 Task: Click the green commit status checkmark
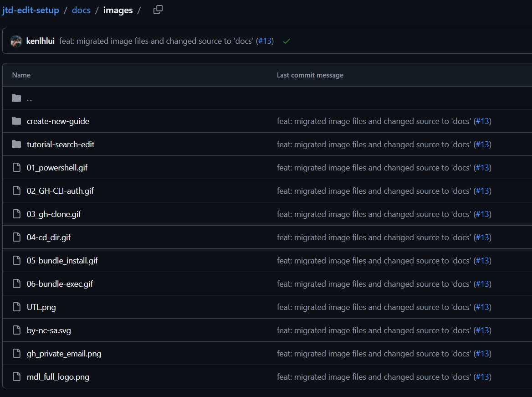[286, 41]
